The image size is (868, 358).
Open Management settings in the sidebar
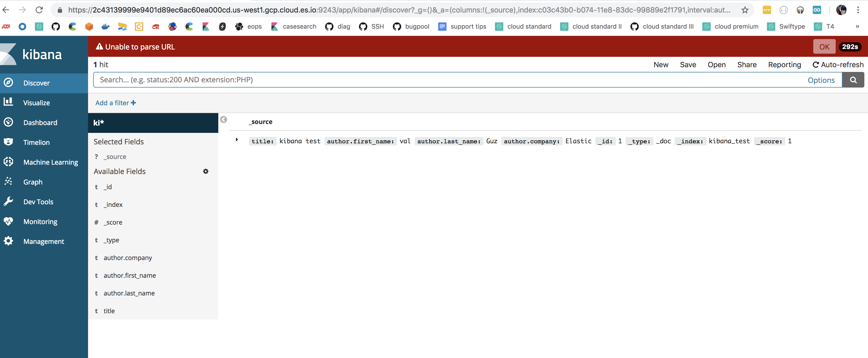coord(44,241)
